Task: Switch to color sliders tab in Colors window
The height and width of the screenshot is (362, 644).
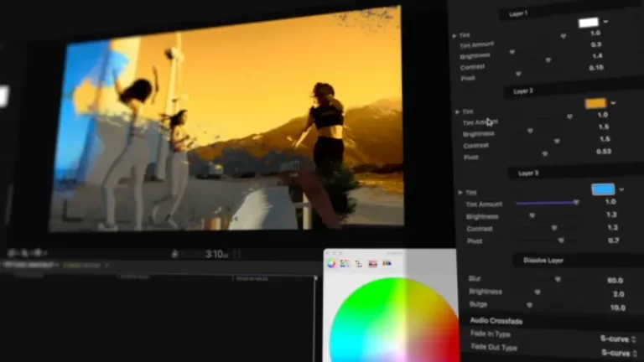Action: [345, 263]
